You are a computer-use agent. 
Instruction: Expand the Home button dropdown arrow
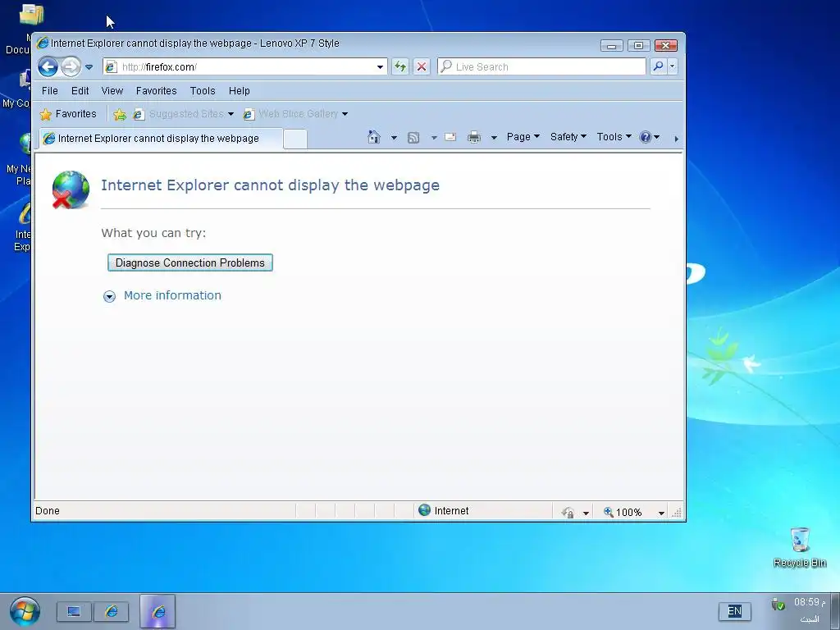click(394, 138)
